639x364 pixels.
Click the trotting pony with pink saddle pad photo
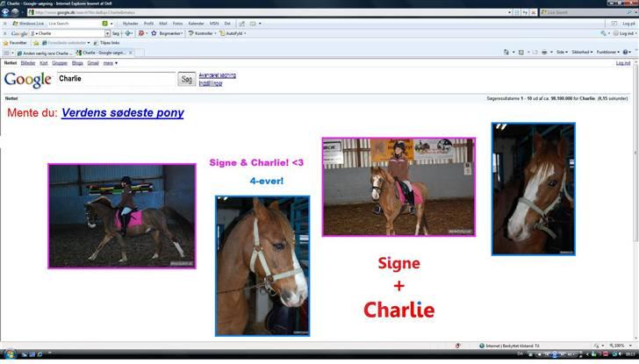pos(122,216)
